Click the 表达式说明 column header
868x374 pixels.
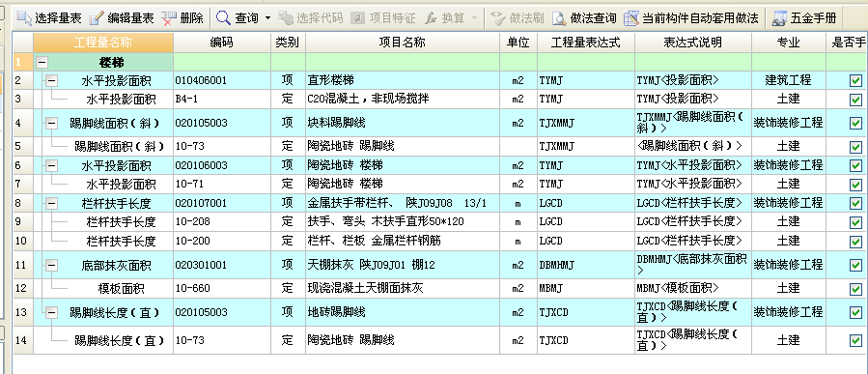[x=693, y=43]
